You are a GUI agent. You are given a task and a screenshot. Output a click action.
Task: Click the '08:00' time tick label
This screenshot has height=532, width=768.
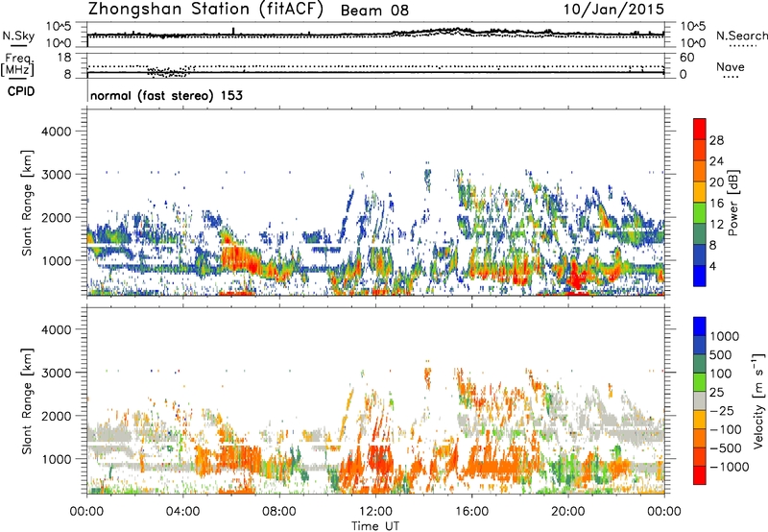point(278,512)
